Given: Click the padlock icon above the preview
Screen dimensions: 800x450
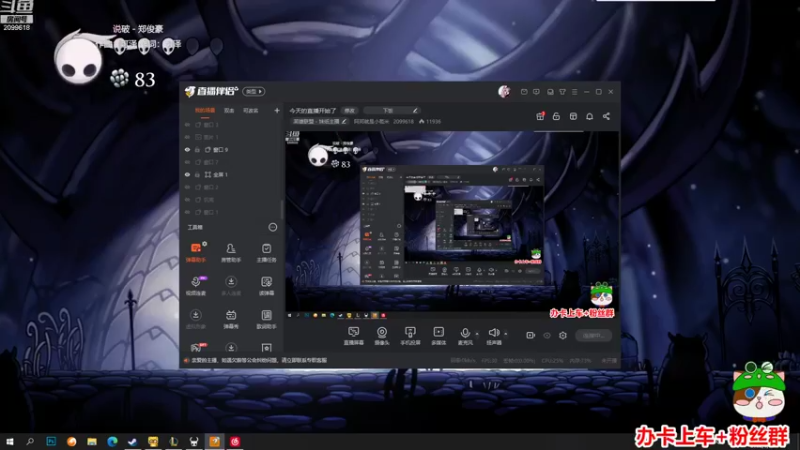Looking at the screenshot, I should pyautogui.click(x=556, y=116).
